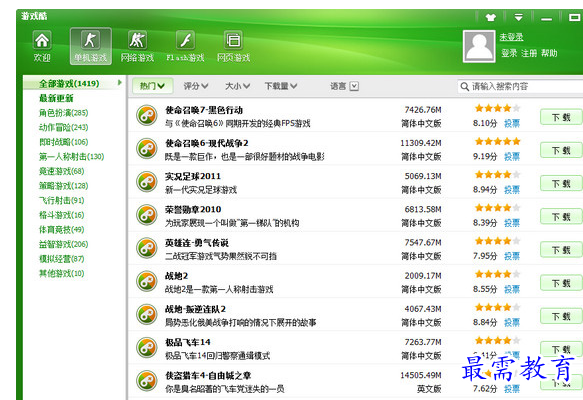Click the 注册 link
The image size is (583, 400).
pos(529,53)
